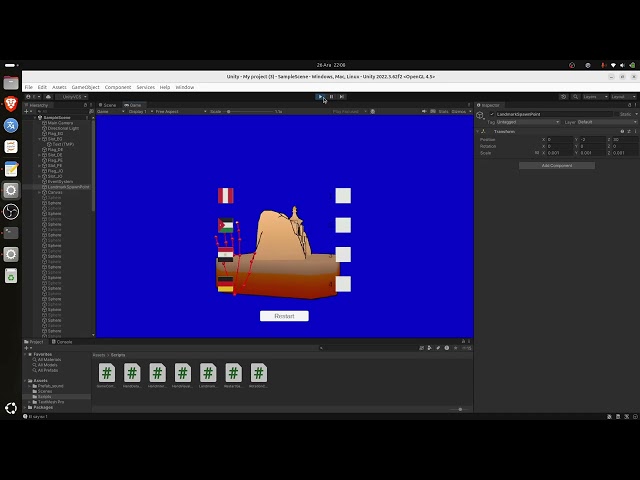The width and height of the screenshot is (640, 480).
Task: Select EventSystem in Hierarchy
Action: point(60,182)
